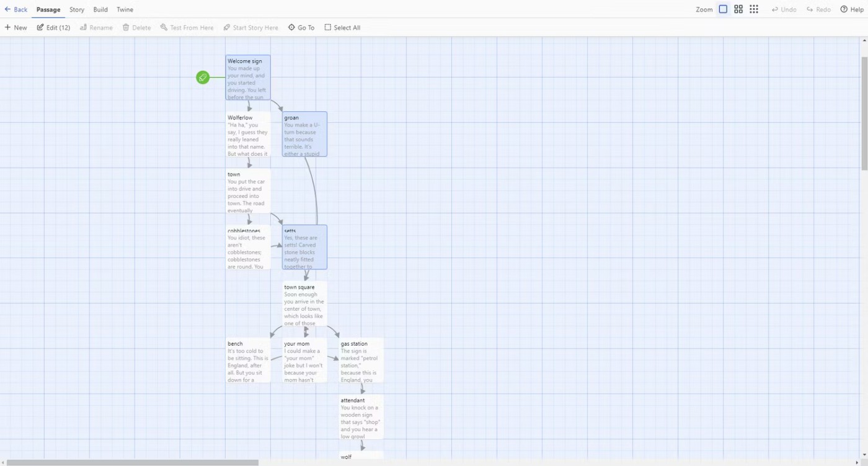Click the green rocket start story icon
Image resolution: width=868 pixels, height=466 pixels.
[x=203, y=78]
